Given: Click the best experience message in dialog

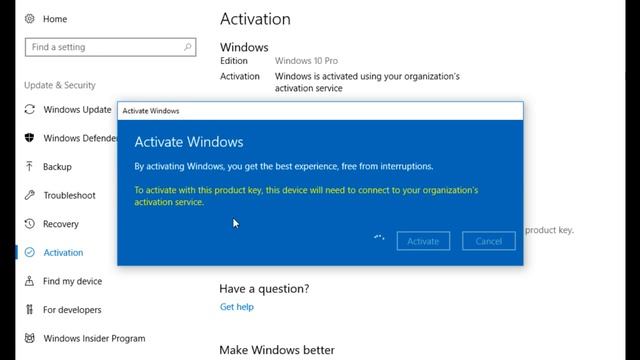Looking at the screenshot, I should (284, 166).
